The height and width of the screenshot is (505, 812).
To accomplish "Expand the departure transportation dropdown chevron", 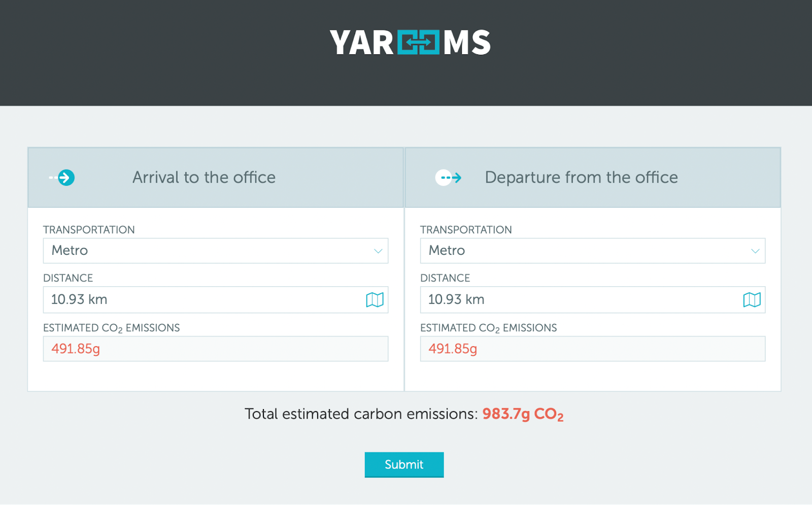I will pos(755,251).
